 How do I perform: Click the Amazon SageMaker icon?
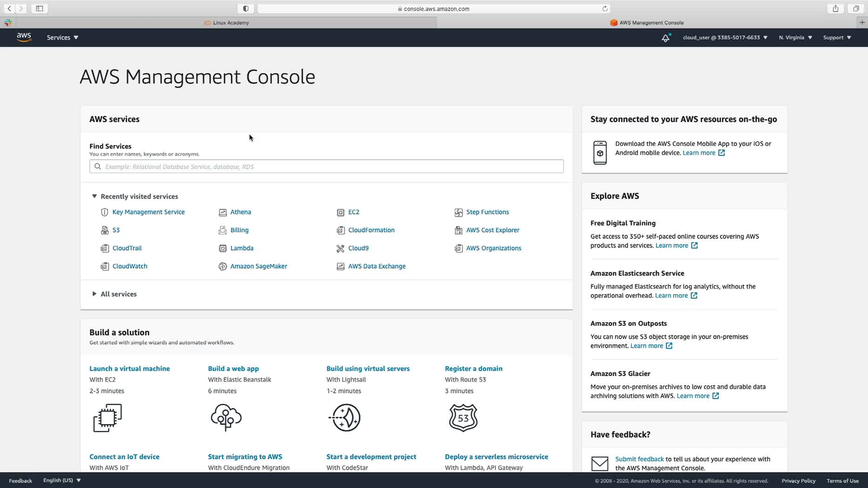pyautogui.click(x=223, y=266)
